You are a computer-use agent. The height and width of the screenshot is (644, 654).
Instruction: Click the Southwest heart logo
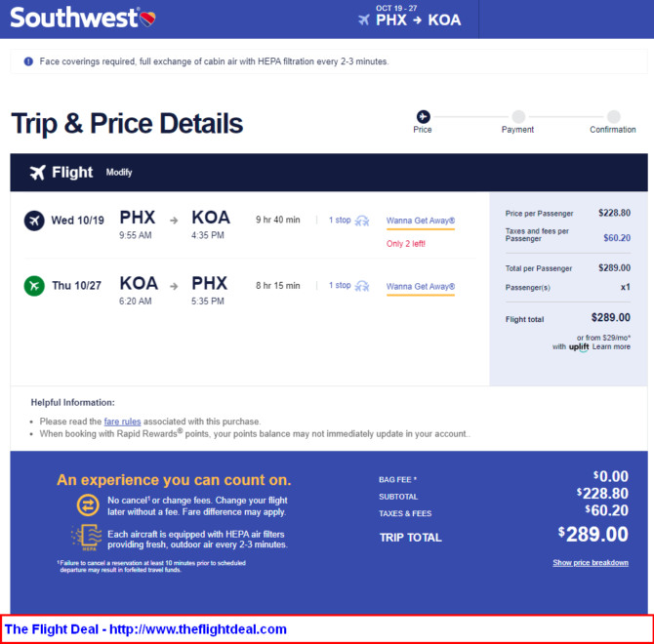click(147, 19)
